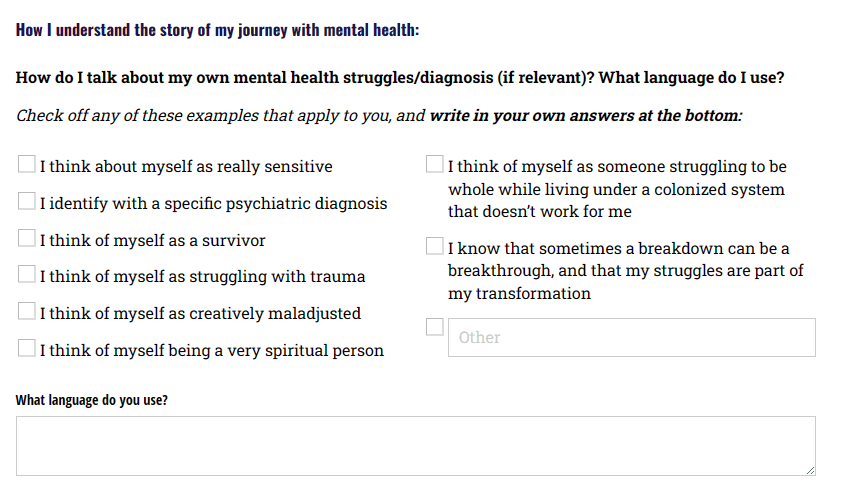Focus the 'What language do you use?' text area
The width and height of the screenshot is (851, 495).
coord(415,445)
